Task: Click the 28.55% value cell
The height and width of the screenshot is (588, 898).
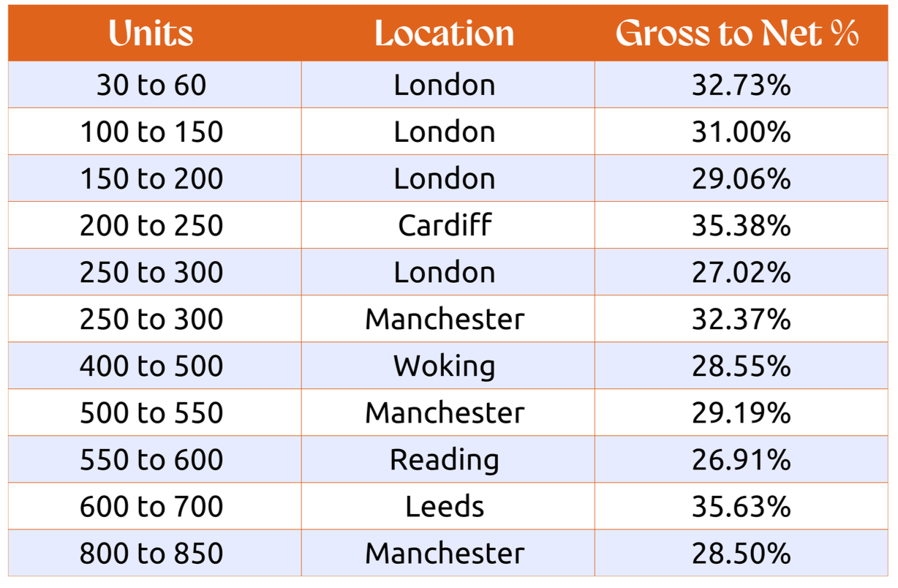Action: (742, 366)
